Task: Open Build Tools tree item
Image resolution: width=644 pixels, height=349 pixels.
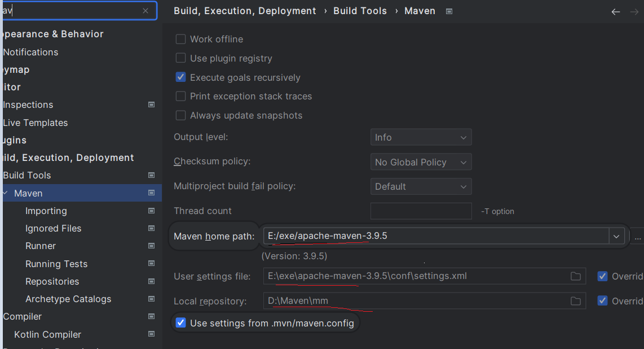Action: 27,175
